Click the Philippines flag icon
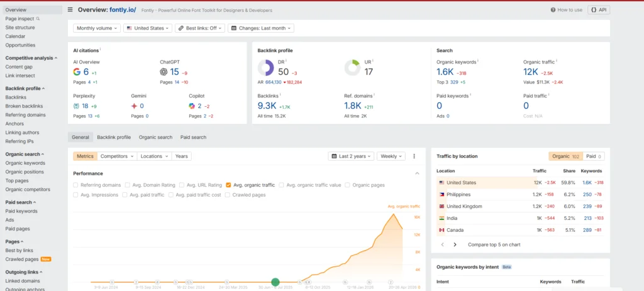644x291 pixels. tap(441, 195)
